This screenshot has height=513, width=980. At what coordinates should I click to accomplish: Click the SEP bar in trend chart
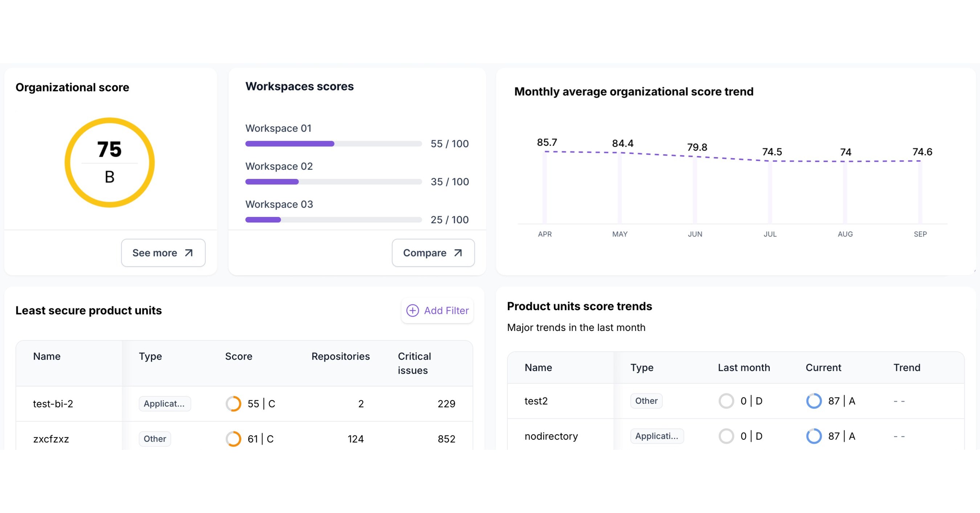click(920, 192)
